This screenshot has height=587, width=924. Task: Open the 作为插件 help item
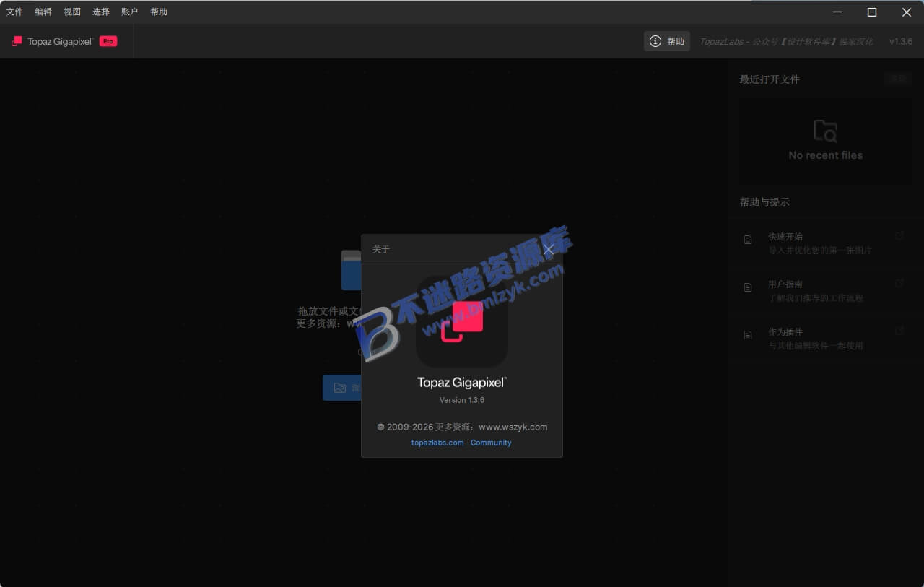pos(824,339)
